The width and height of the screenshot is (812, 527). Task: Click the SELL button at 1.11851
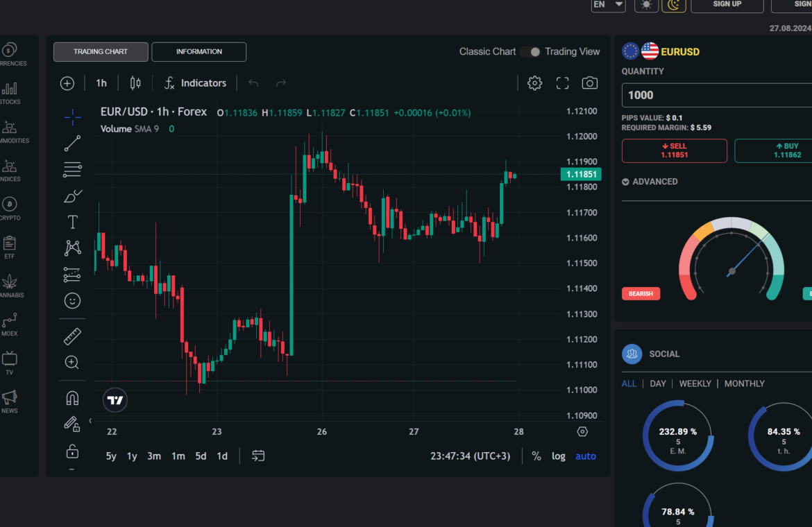tap(674, 150)
